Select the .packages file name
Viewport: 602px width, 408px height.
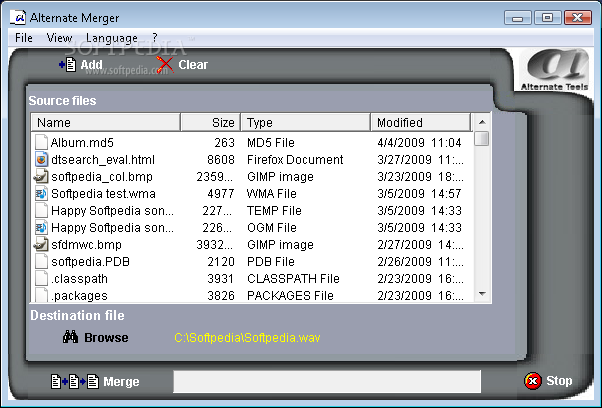pyautogui.click(x=79, y=295)
